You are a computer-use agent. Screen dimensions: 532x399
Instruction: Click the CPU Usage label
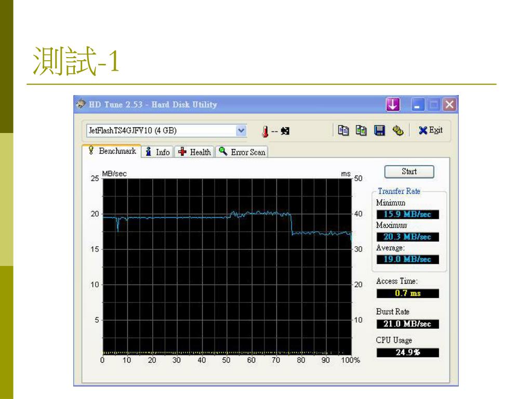point(394,340)
